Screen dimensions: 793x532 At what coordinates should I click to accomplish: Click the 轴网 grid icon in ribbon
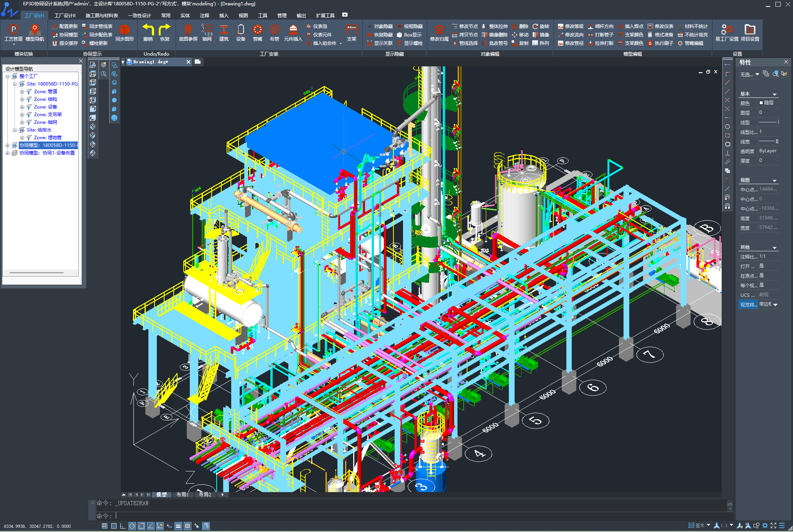coord(207,30)
